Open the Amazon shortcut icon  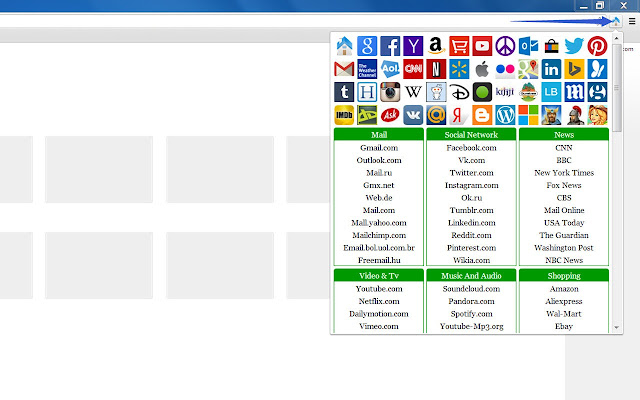tap(436, 46)
